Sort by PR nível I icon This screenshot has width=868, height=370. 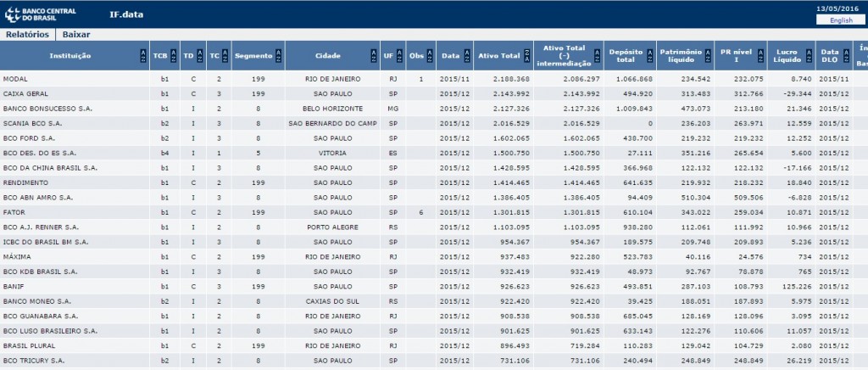(x=759, y=56)
